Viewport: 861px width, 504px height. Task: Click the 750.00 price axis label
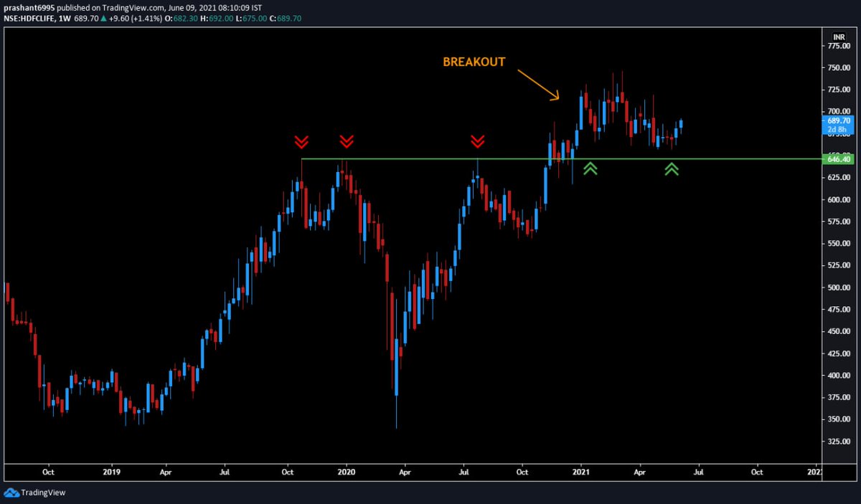839,68
